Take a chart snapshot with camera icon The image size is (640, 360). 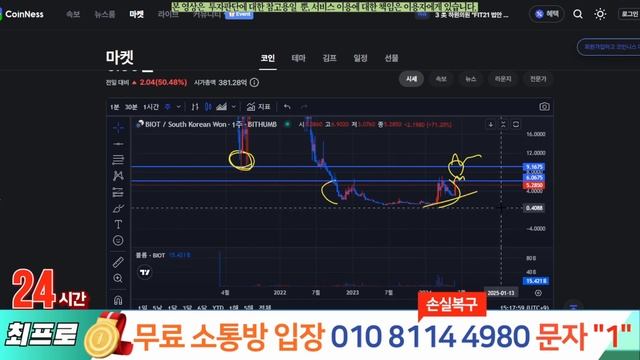coord(544,107)
